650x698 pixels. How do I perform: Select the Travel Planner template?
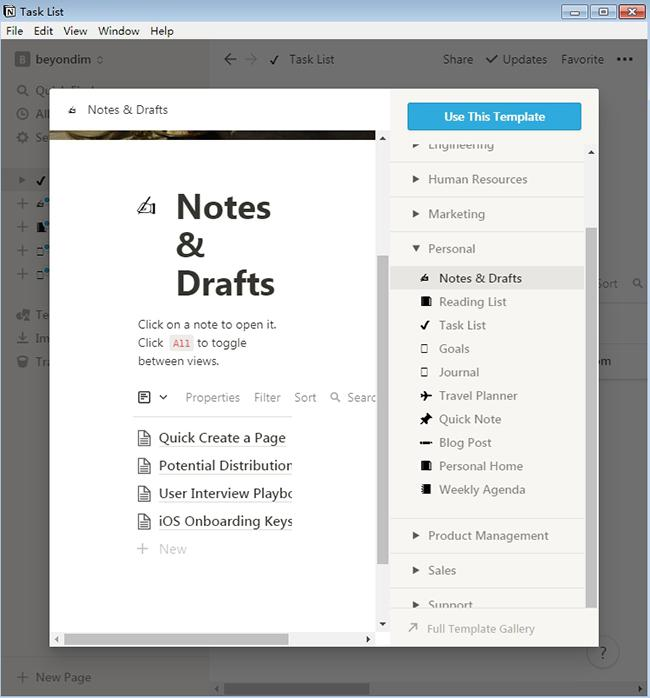[x=487, y=396]
